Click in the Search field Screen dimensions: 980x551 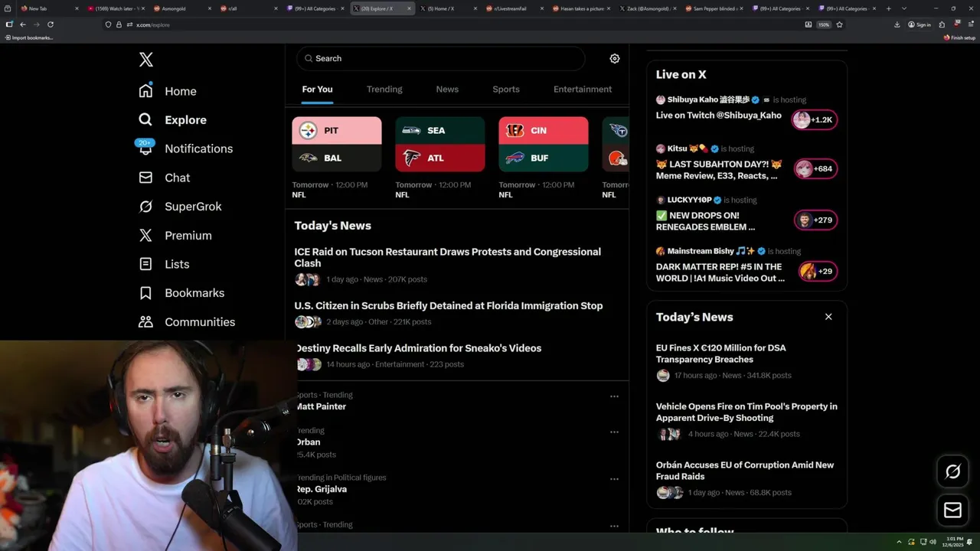point(441,58)
